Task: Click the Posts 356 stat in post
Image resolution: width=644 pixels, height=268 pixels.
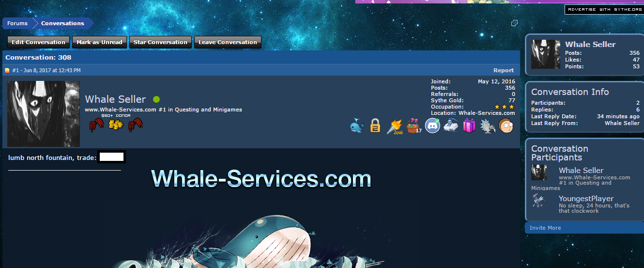Action: point(473,88)
